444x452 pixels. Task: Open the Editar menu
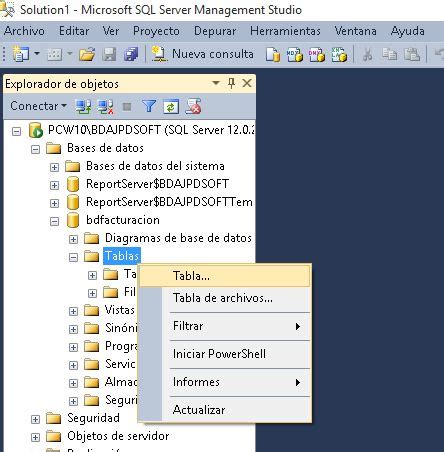tap(74, 31)
